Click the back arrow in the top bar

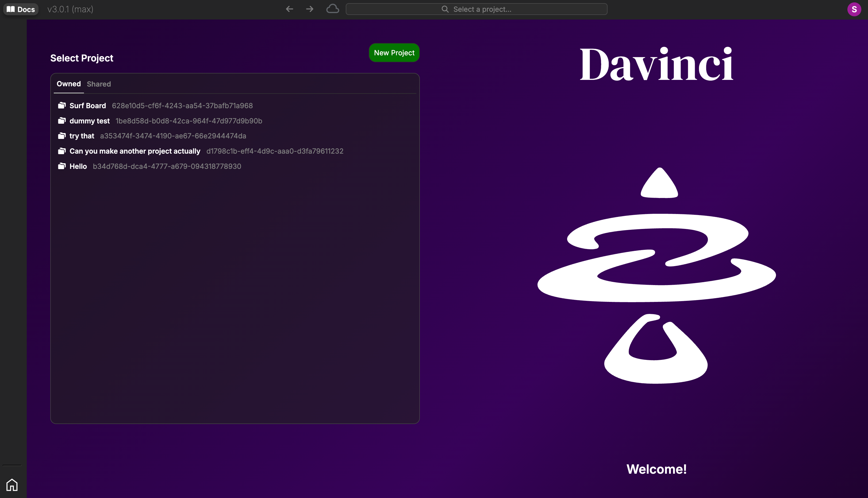click(x=290, y=9)
